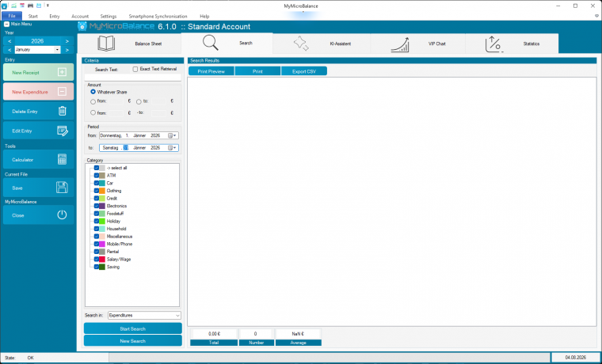Open Statistics via the percent chart icon
The height and width of the screenshot is (364, 602).
(x=494, y=44)
